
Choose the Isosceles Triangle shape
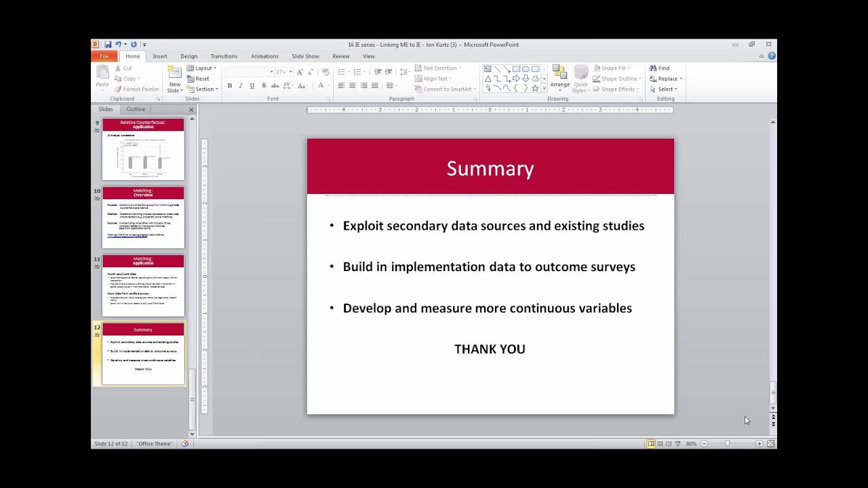[488, 79]
